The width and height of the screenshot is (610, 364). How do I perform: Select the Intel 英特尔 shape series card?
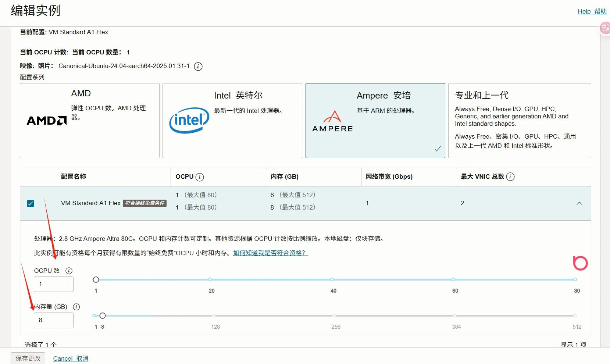[232, 121]
